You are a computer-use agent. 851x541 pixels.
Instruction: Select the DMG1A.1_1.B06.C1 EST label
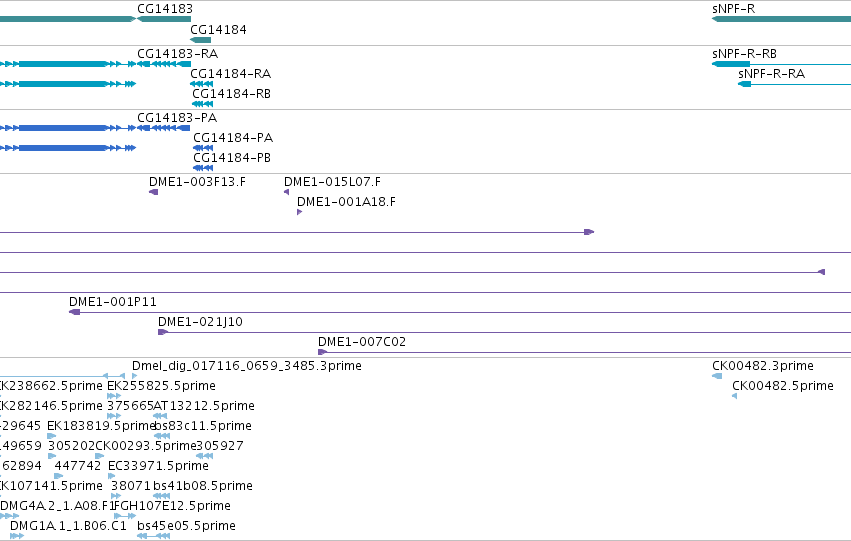(x=68, y=526)
